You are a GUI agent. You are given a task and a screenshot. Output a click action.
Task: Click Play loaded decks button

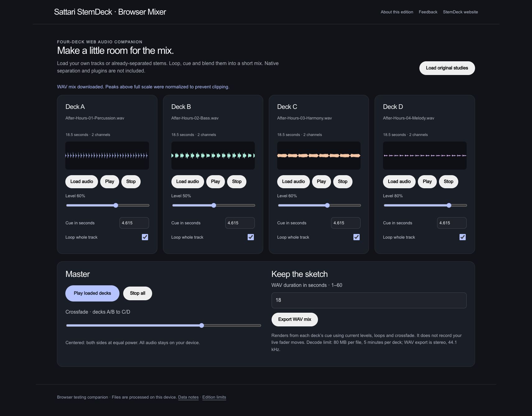pyautogui.click(x=92, y=293)
